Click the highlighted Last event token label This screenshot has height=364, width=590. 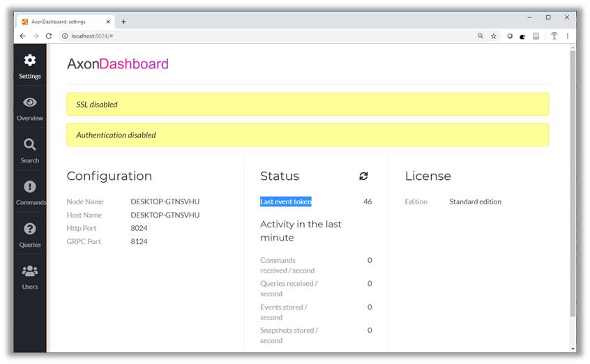point(286,202)
